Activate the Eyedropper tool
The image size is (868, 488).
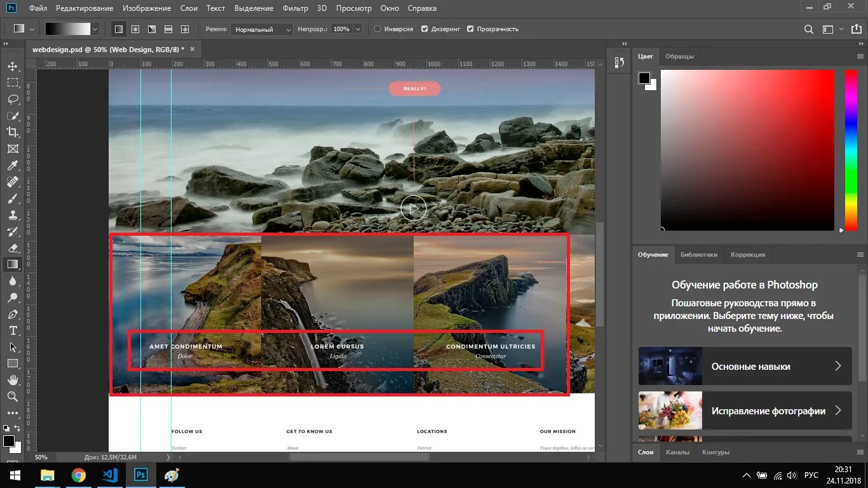click(13, 166)
